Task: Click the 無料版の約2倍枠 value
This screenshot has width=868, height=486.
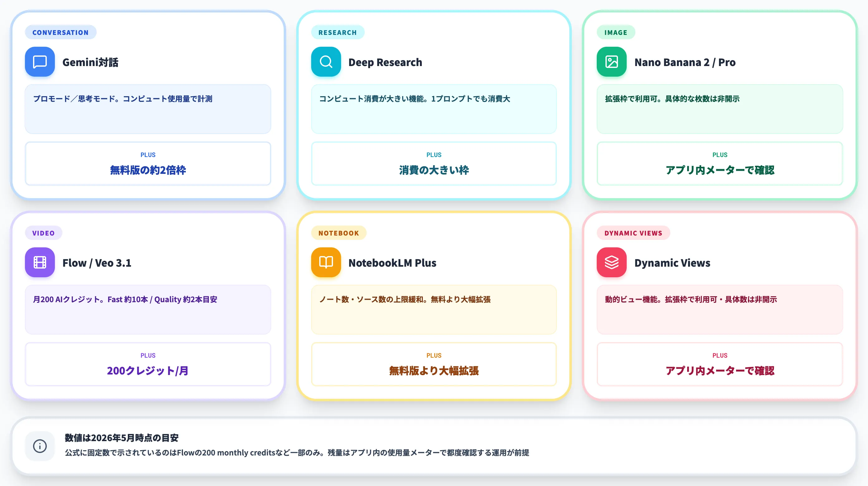Action: click(148, 170)
